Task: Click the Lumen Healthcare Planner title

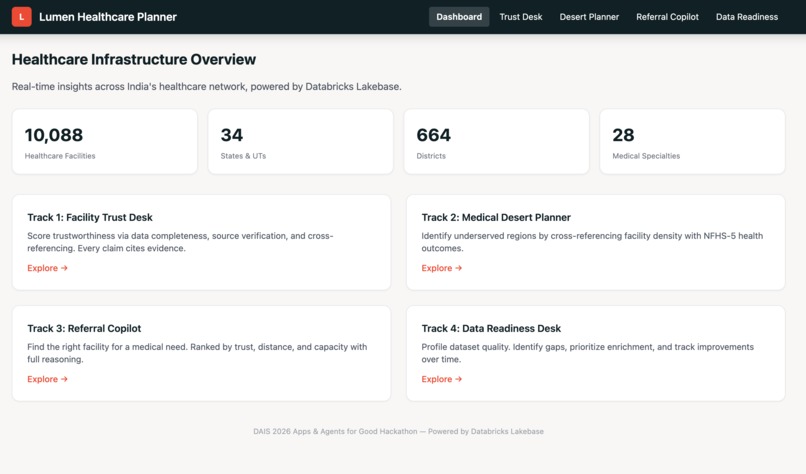Action: 108,17
